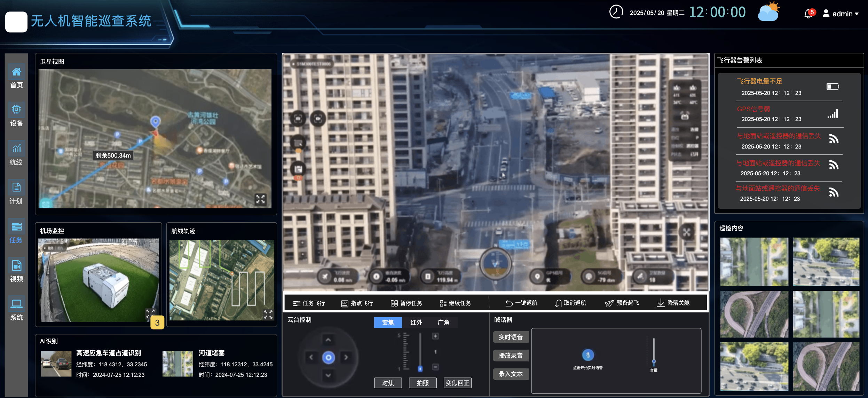Click the 拍照 take photo button

pyautogui.click(x=423, y=383)
